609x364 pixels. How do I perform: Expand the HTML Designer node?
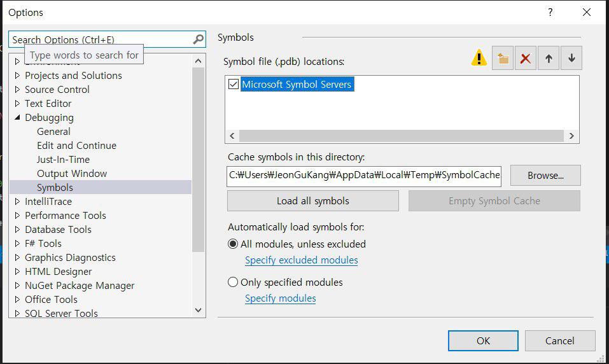[17, 271]
